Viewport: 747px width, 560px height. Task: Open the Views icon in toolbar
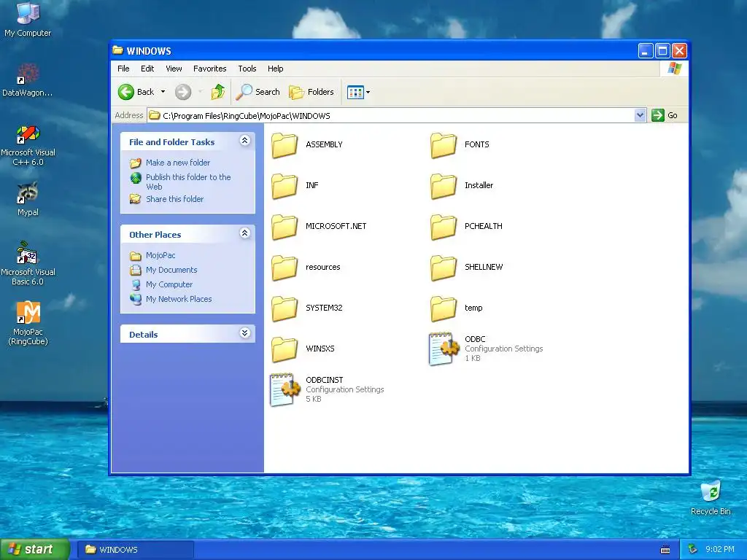coord(355,92)
